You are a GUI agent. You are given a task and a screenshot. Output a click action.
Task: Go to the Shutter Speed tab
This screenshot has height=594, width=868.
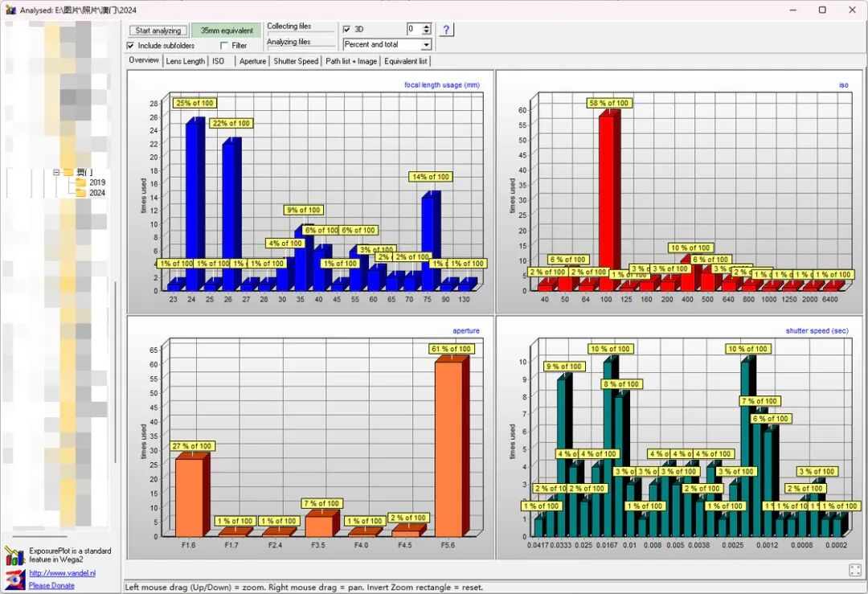(296, 61)
